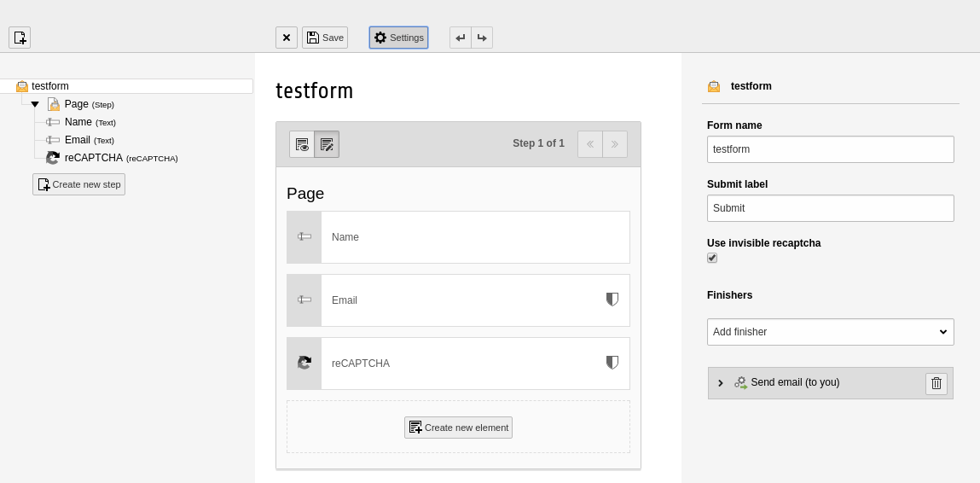Click the Submit label input field
The image size is (980, 483).
point(830,208)
